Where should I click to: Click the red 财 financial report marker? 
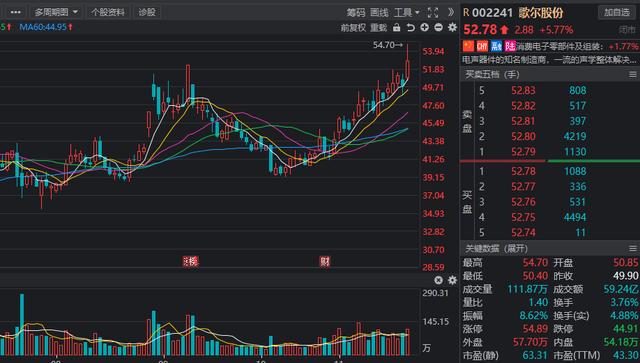(x=324, y=261)
